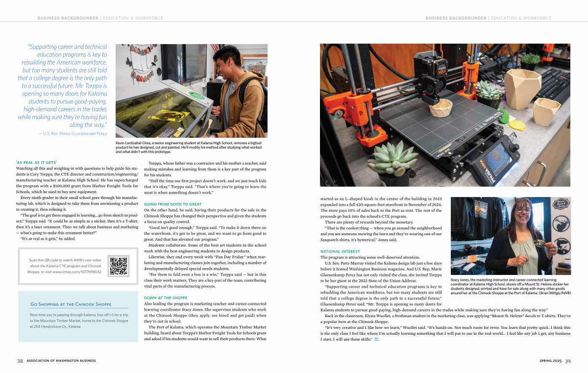Viewport: 588px width, 373px height.
Task: Click the QR code for the AWB video
Action: pyautogui.click(x=119, y=266)
